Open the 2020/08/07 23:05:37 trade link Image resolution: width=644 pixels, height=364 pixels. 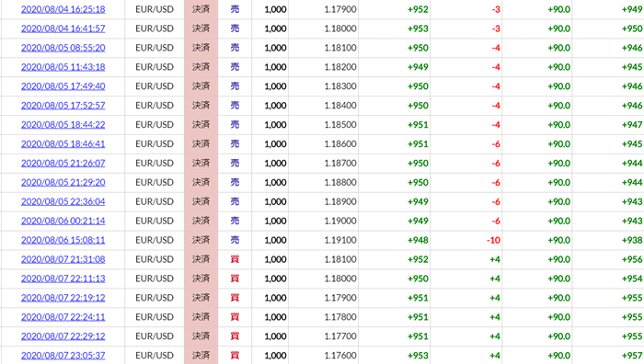[x=63, y=356]
